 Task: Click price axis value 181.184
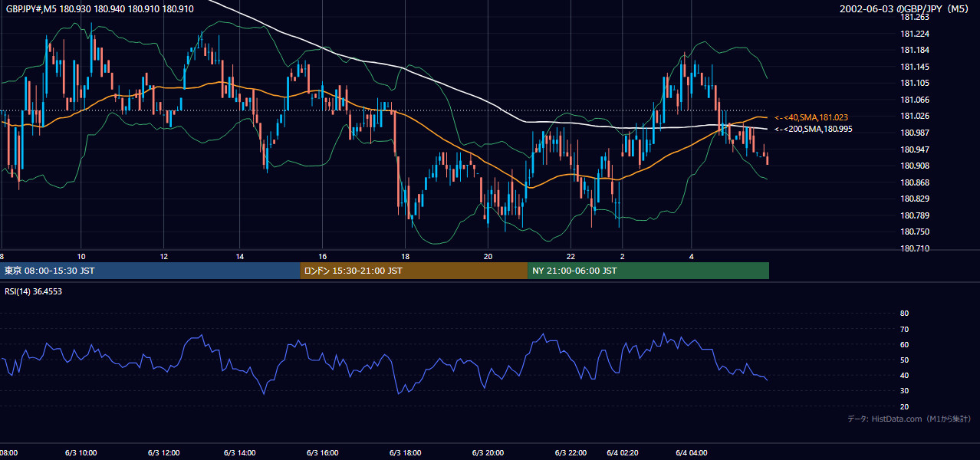pos(915,50)
